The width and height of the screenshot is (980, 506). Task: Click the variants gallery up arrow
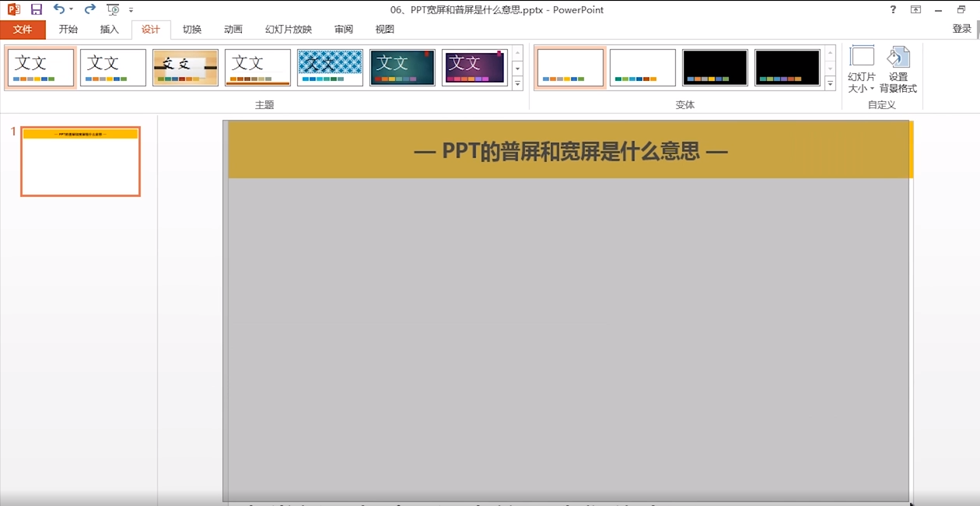click(x=830, y=53)
